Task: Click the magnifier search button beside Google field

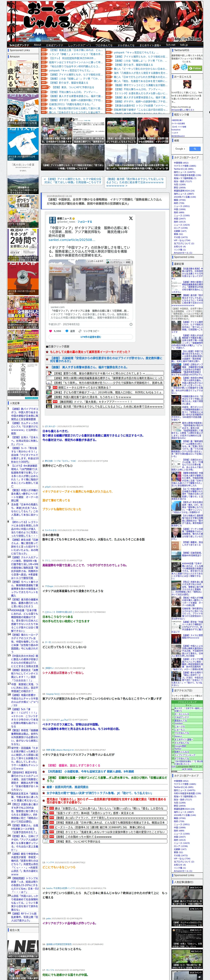Action: [x=195, y=149]
